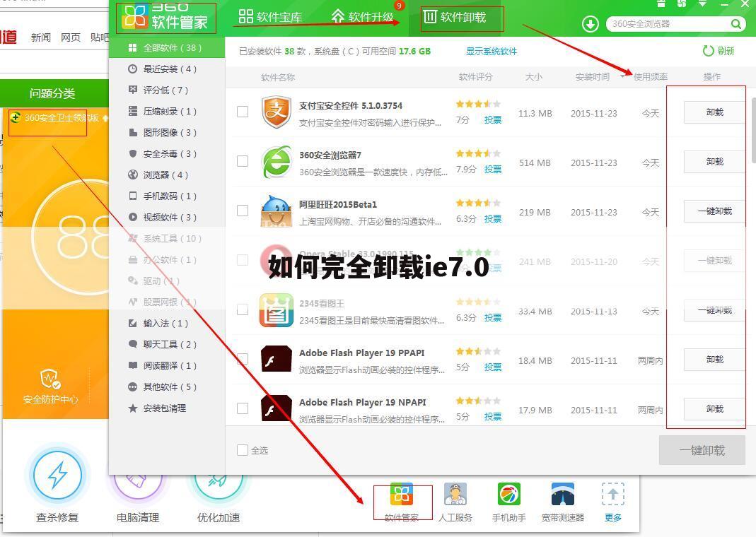This screenshot has width=756, height=537.
Task: Tick the checkbox for 2345看图王
Action: 243,309
